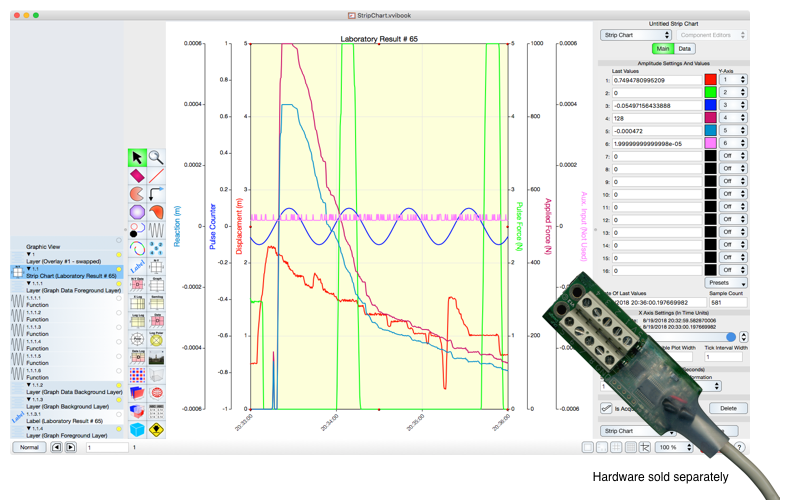The image size is (800, 500).
Task: Click the Tick Interval Width field
Action: (x=723, y=357)
